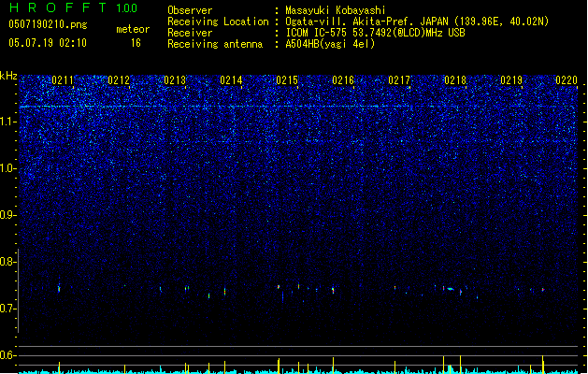Image resolution: width=588 pixels, height=374 pixels.
Task: Click the file name 0507190210.png
Action: pyautogui.click(x=48, y=24)
